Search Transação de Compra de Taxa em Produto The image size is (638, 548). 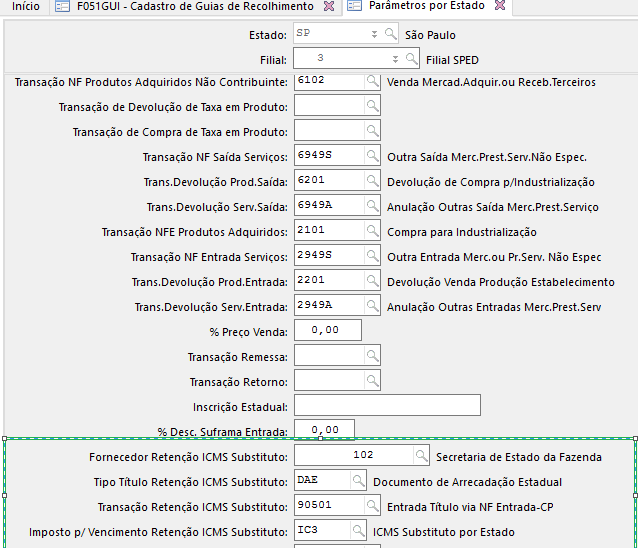pos(372,131)
